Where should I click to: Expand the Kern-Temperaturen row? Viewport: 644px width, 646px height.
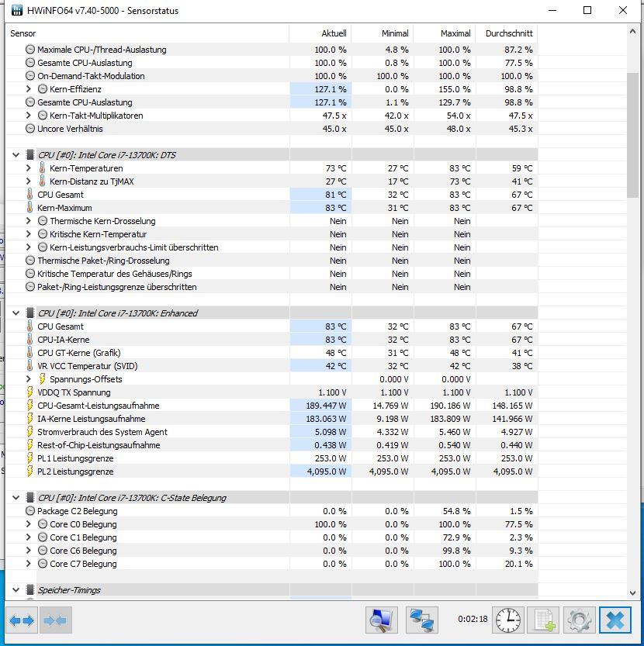[28, 168]
